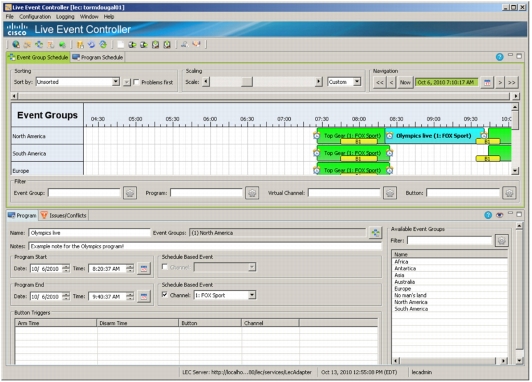Click the Scale slider thumb

click(x=247, y=82)
